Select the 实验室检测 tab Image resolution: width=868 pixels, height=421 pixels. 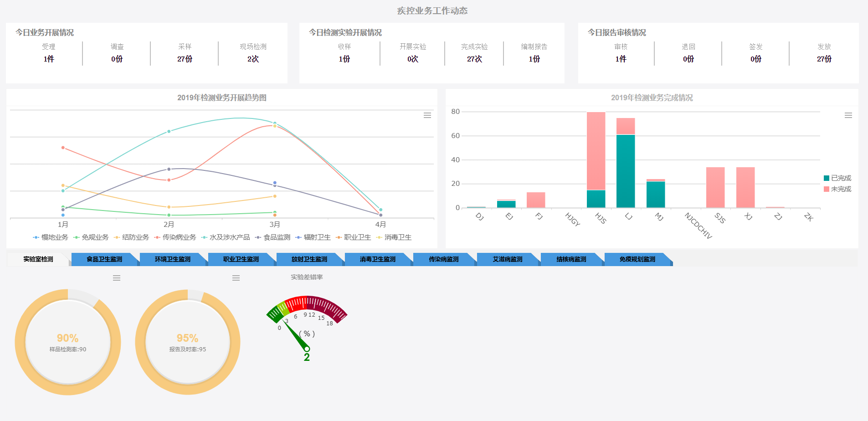click(38, 259)
